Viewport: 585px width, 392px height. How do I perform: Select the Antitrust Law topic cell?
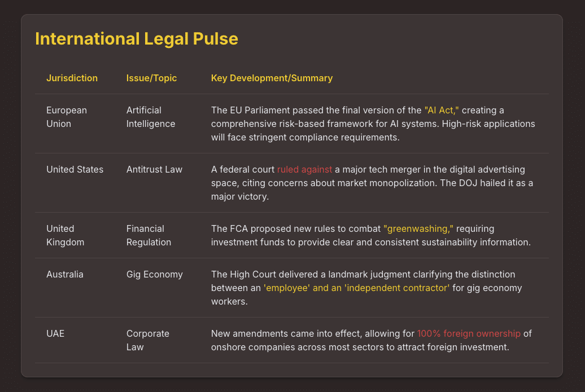[154, 169]
